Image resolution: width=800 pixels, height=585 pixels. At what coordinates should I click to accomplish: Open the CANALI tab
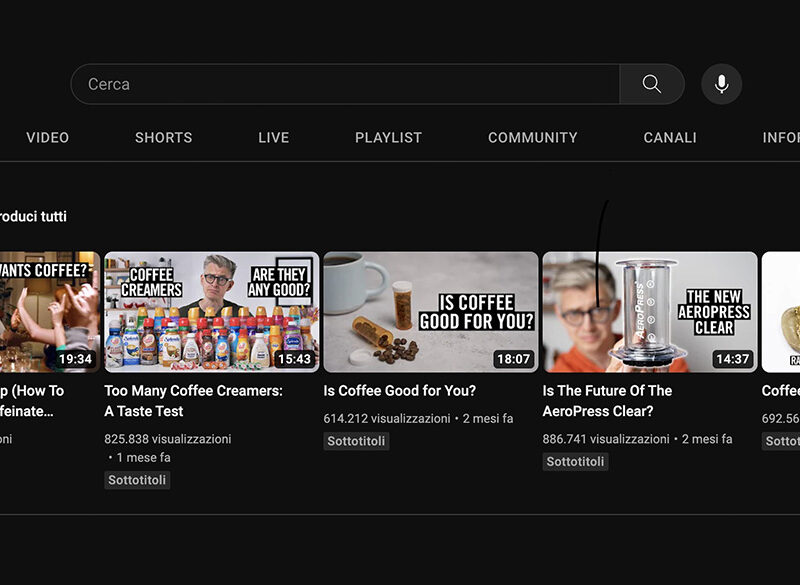click(670, 138)
